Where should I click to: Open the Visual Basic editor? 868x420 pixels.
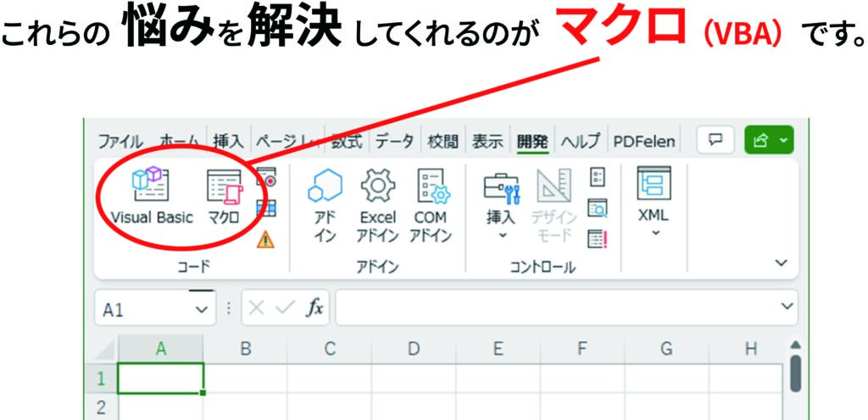coord(152,197)
